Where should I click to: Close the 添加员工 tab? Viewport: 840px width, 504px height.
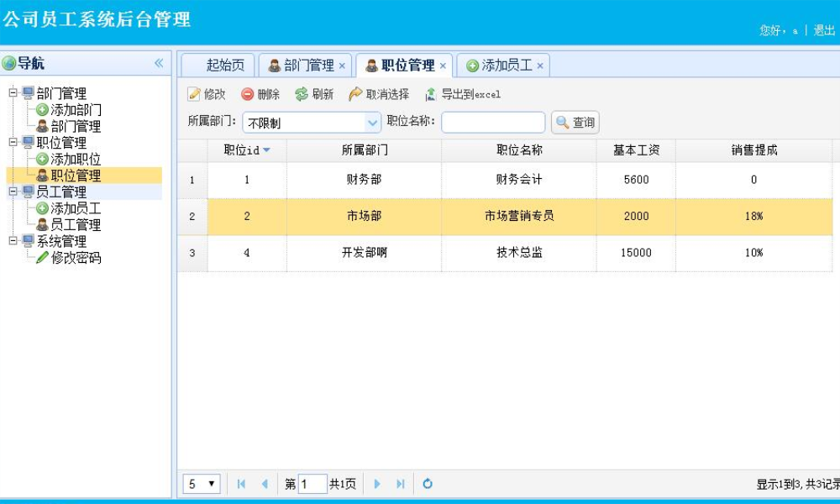click(540, 66)
